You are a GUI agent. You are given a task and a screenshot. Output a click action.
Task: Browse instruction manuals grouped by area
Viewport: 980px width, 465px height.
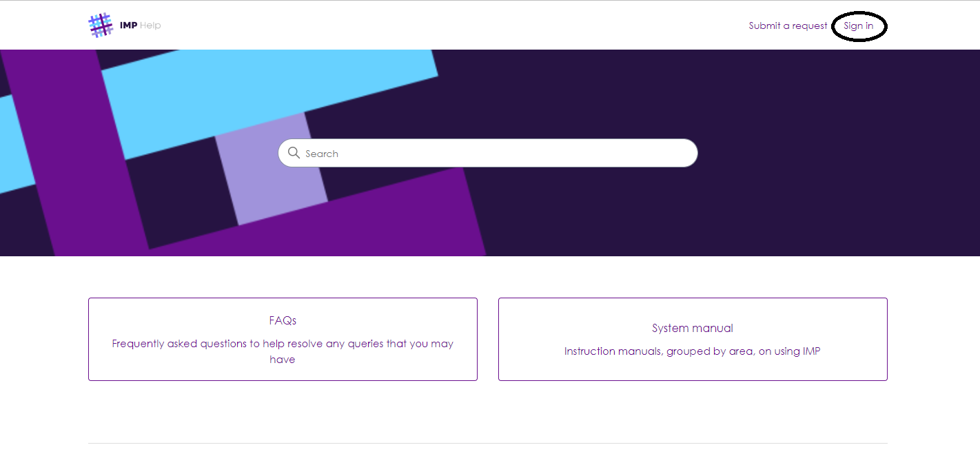(x=693, y=339)
